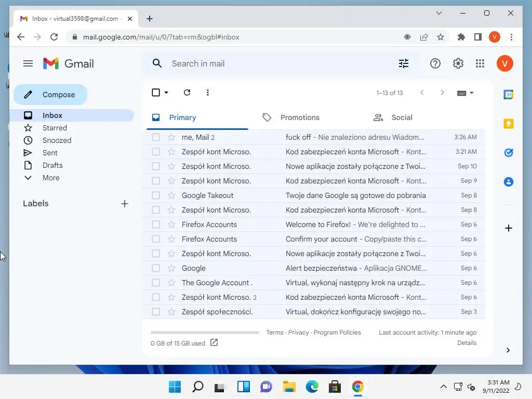The height and width of the screenshot is (399, 532).
Task: Open the Gmail Settings gear
Action: click(x=458, y=63)
